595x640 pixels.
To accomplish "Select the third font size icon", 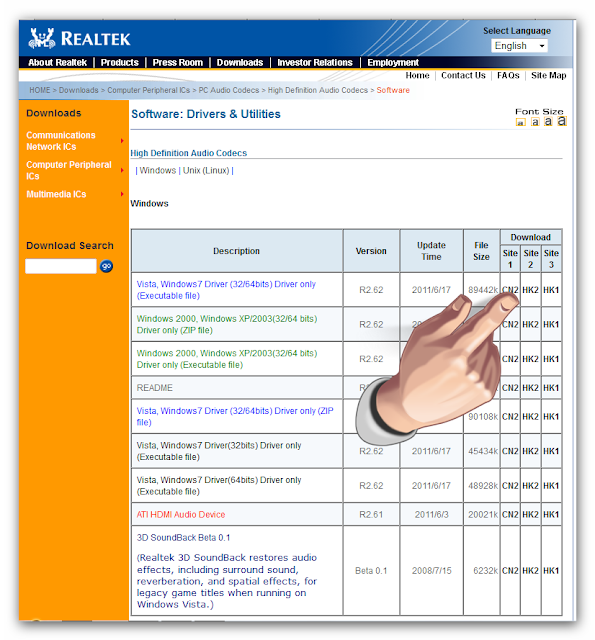I will [548, 121].
